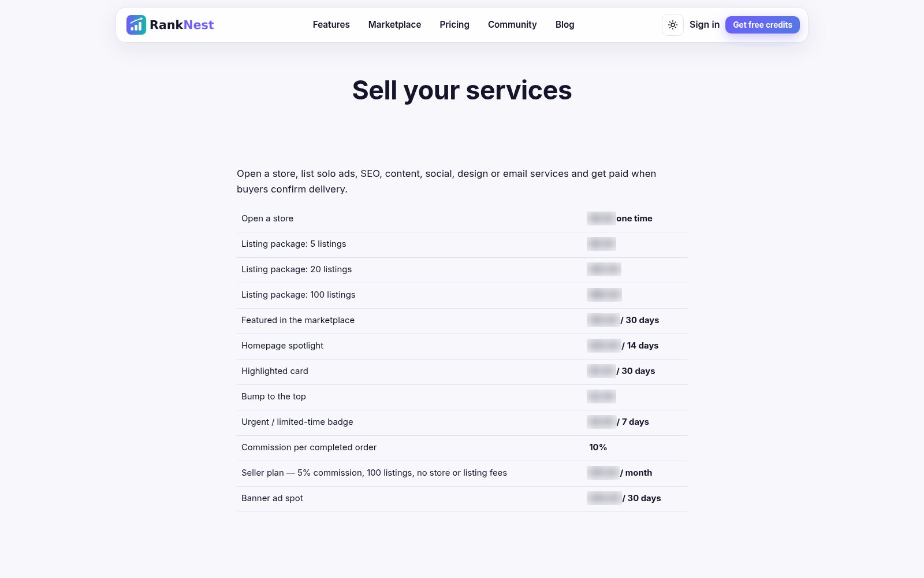
Task: Click the intro paragraph 'Open a store, list solo ads'
Action: tap(446, 181)
